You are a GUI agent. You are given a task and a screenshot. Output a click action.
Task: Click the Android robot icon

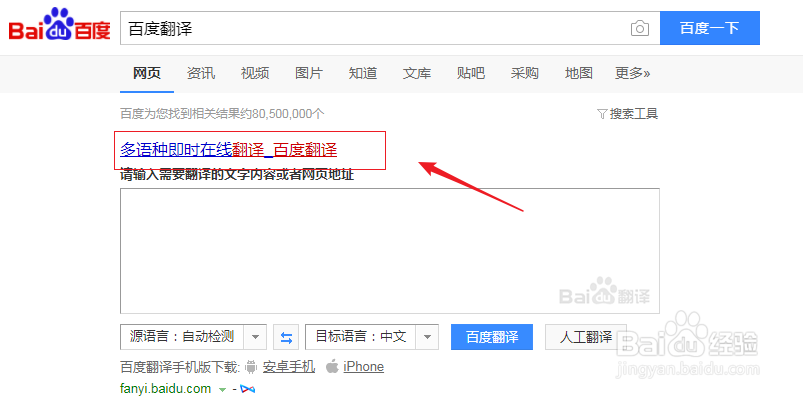point(251,367)
